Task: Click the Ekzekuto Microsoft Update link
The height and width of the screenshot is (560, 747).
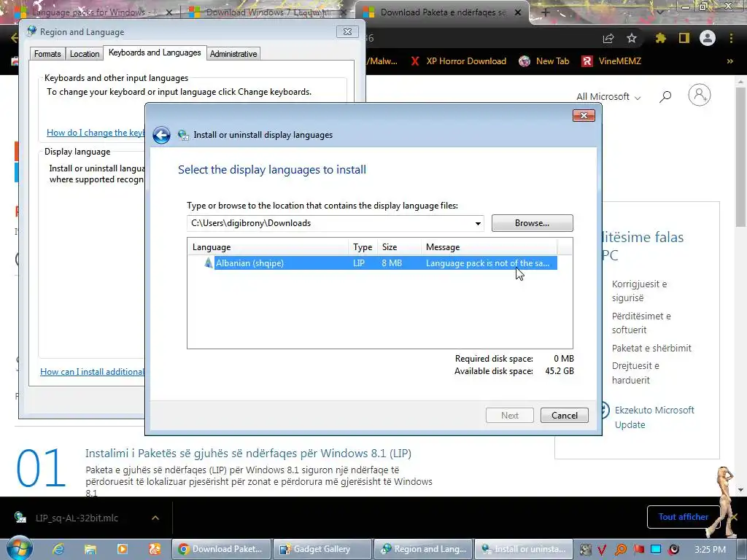Action: click(x=654, y=417)
